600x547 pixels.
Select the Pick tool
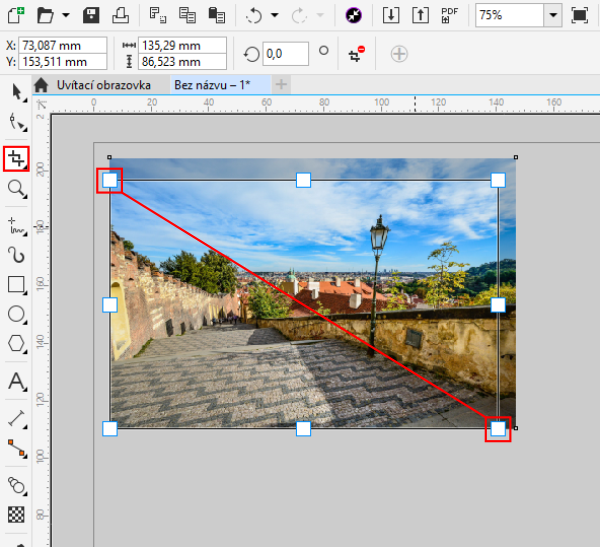point(16,92)
